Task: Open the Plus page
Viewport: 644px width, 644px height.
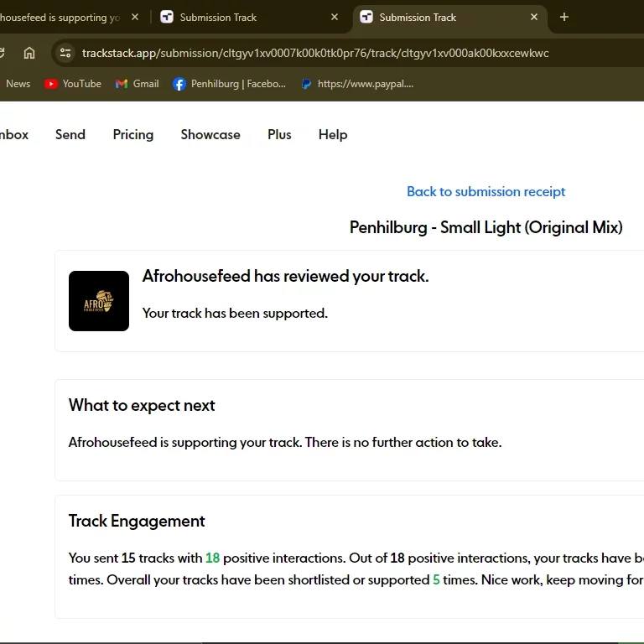Action: (279, 135)
